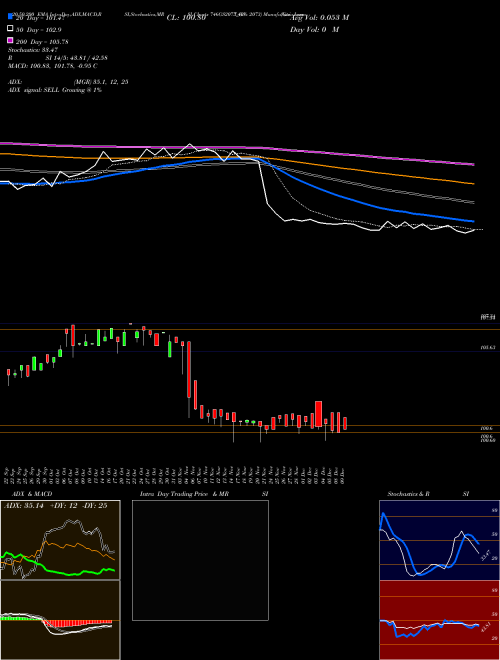Click the 'Stochastics & R' panel title
The width and height of the screenshot is (500, 660).
click(x=409, y=494)
